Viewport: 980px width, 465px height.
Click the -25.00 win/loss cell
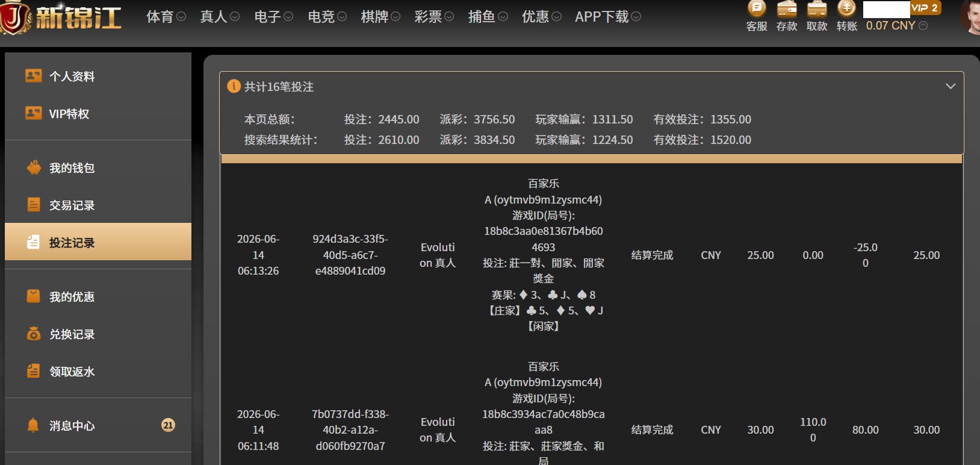click(x=866, y=255)
